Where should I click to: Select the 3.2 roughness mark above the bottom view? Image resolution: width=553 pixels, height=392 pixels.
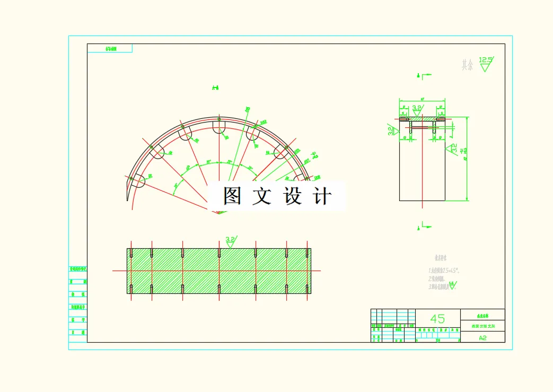[230, 240]
